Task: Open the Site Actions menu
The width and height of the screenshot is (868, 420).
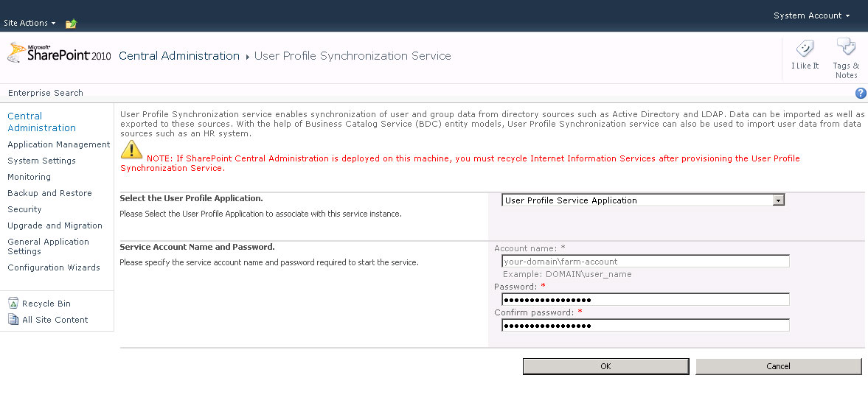Action: pos(29,24)
